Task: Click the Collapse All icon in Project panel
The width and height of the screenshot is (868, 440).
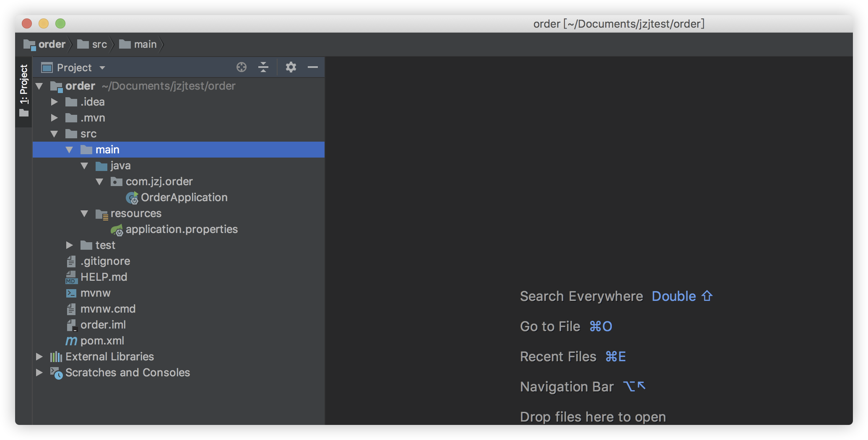Action: click(263, 67)
